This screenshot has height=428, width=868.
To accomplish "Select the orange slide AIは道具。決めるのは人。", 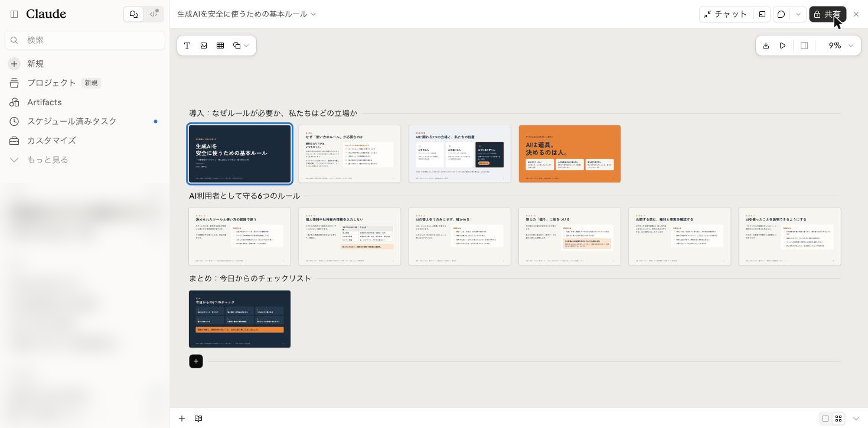I will coord(570,154).
